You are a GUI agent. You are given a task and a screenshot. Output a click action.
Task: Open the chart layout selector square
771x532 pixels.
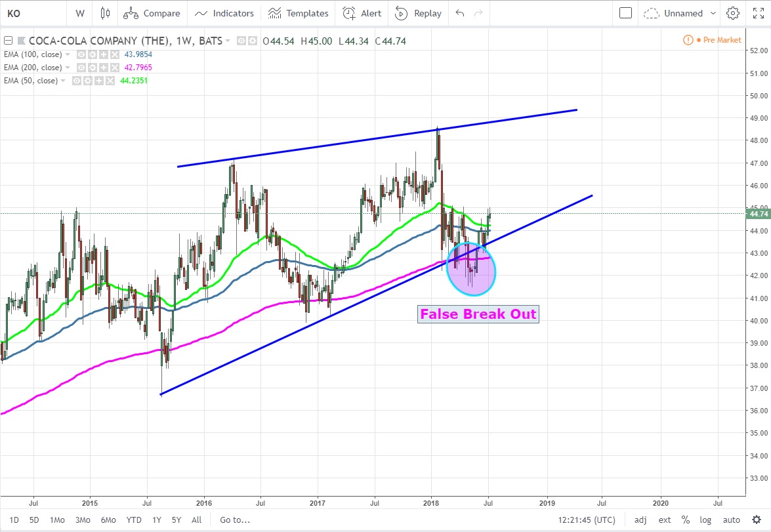tap(625, 13)
